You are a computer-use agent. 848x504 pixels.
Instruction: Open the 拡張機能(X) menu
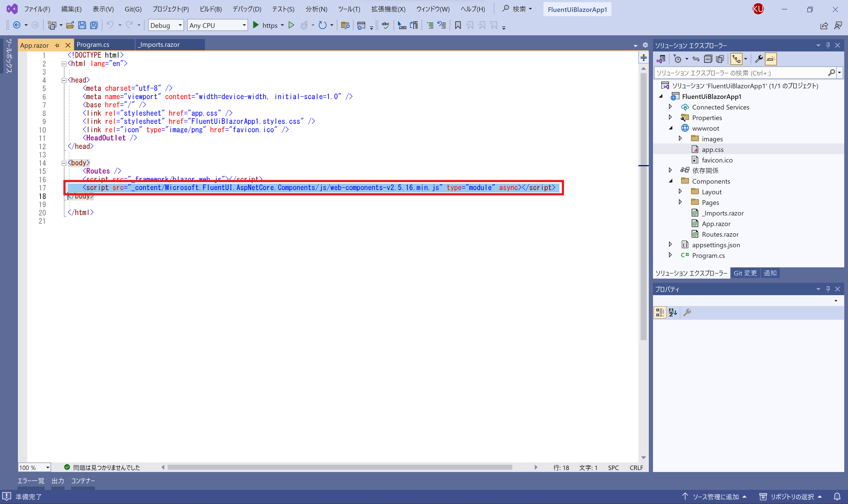pyautogui.click(x=388, y=9)
